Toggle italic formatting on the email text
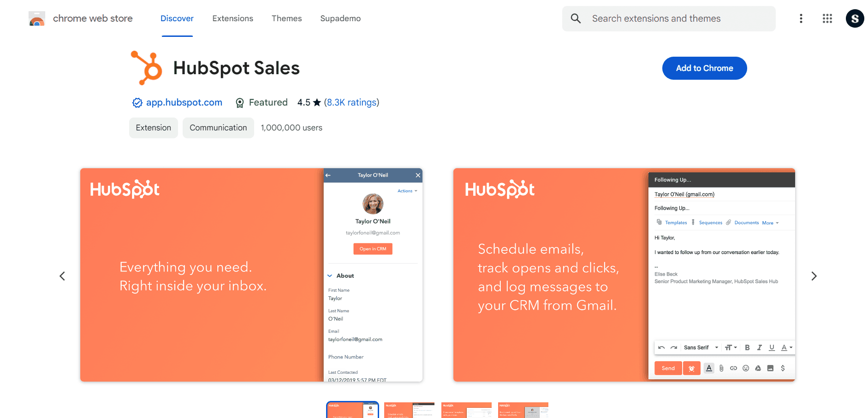Image resolution: width=868 pixels, height=418 pixels. (759, 347)
